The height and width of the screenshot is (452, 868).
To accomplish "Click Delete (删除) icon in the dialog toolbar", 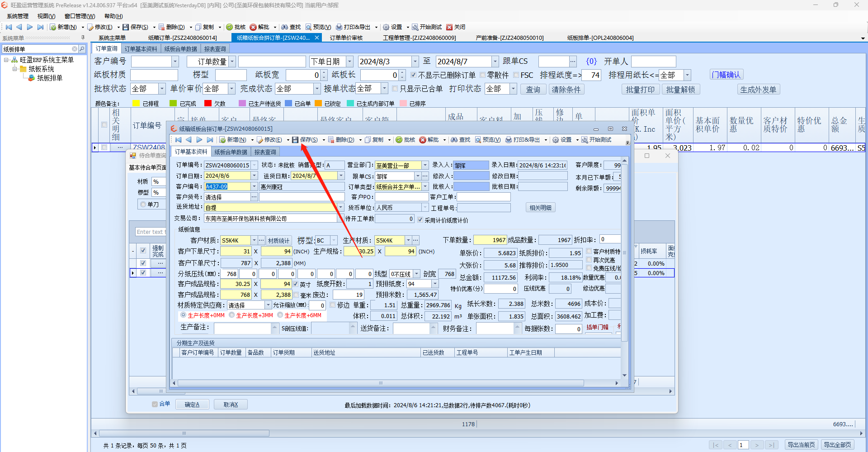I will point(331,140).
